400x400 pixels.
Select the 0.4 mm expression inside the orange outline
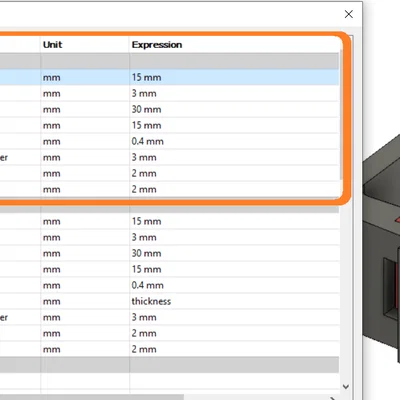[234, 141]
